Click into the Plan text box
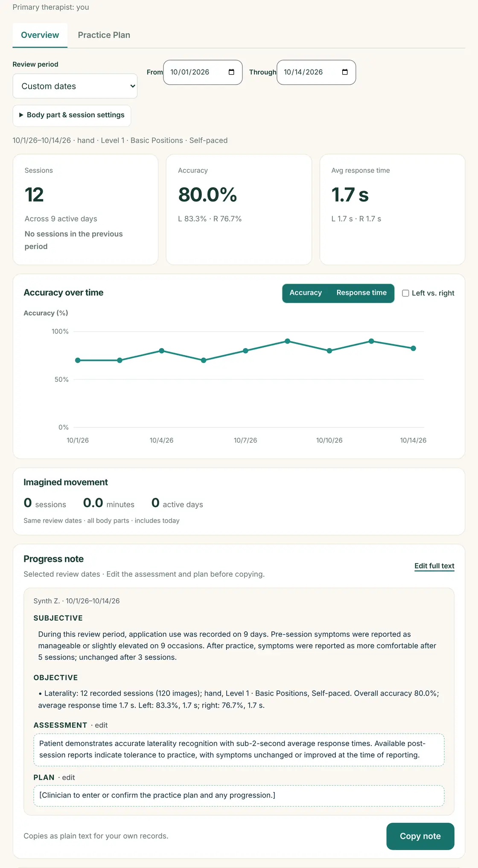 [239, 795]
